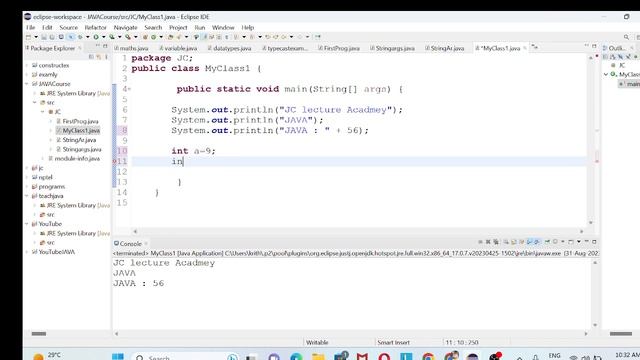Minimize the Package Explorer view
Image resolution: width=640 pixels, height=360 pixels.
click(x=98, y=46)
